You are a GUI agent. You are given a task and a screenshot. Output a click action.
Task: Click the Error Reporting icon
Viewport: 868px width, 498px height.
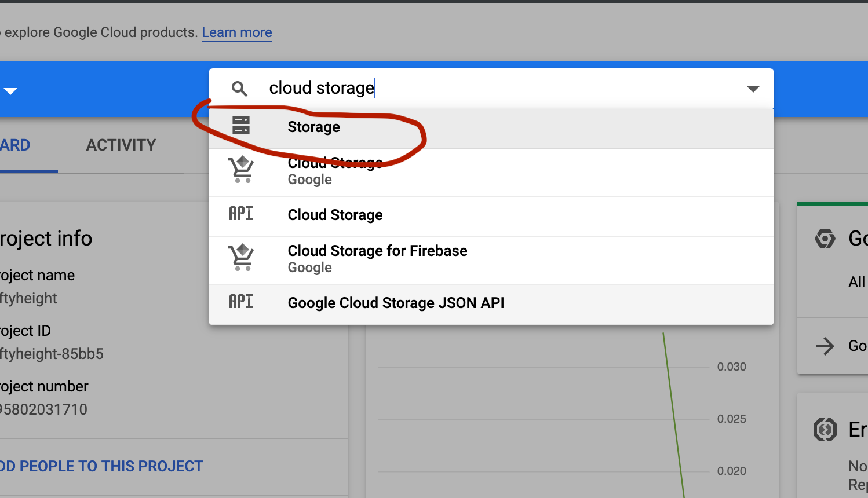[x=825, y=430]
